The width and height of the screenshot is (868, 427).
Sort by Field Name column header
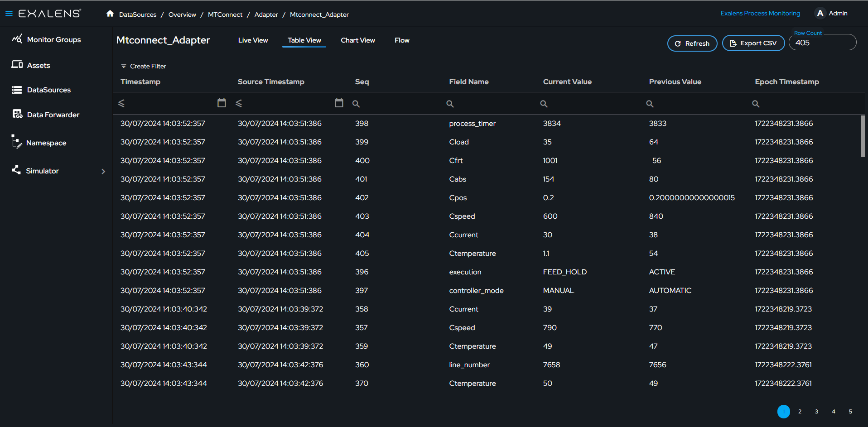469,82
